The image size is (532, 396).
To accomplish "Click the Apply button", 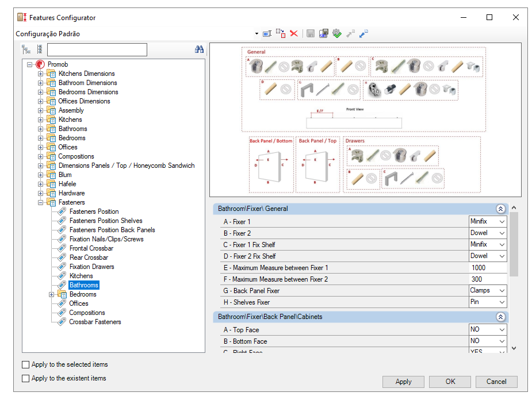I will coord(403,382).
